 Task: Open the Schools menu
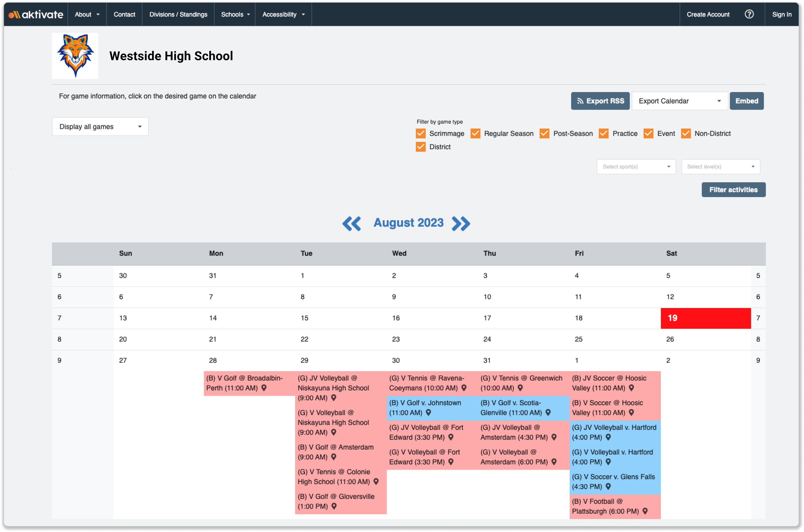pyautogui.click(x=235, y=14)
